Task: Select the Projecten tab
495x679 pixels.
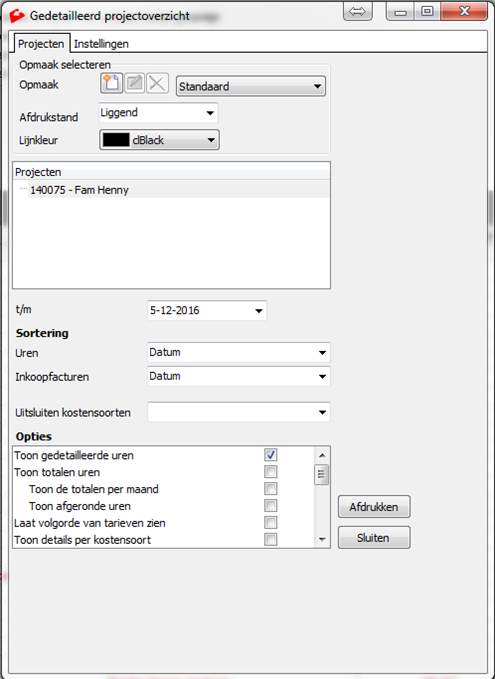Action: point(41,44)
